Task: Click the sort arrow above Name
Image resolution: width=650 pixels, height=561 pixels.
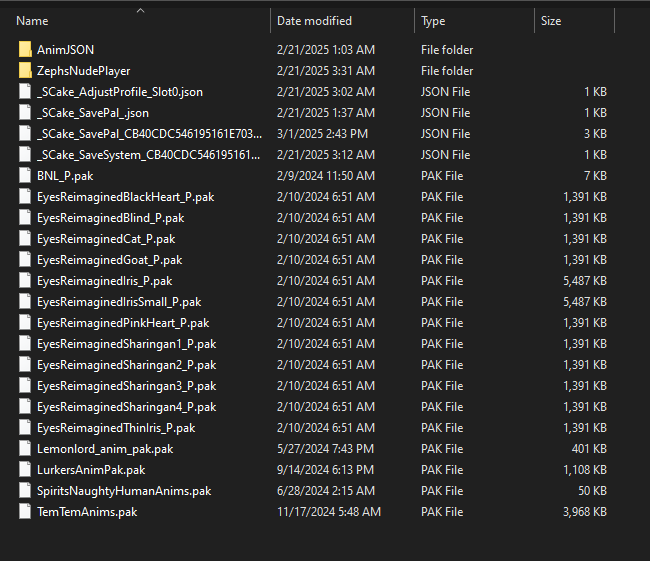Action: [140, 11]
